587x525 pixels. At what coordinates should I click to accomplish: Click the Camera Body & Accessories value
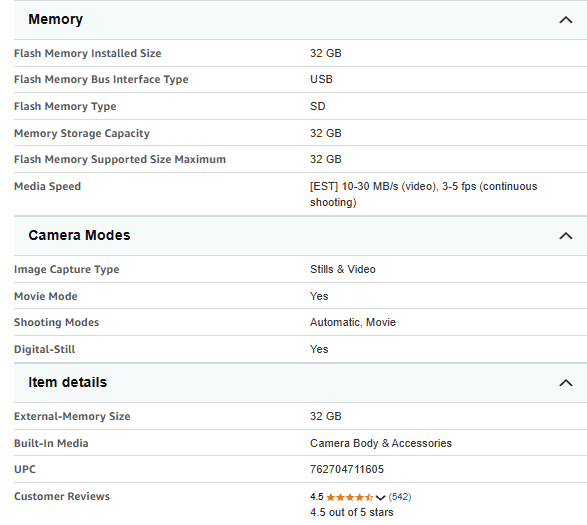pyautogui.click(x=381, y=443)
